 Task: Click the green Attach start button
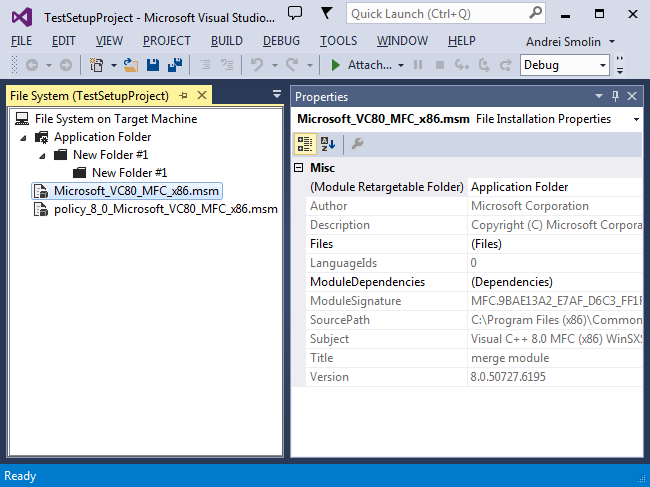click(x=361, y=65)
